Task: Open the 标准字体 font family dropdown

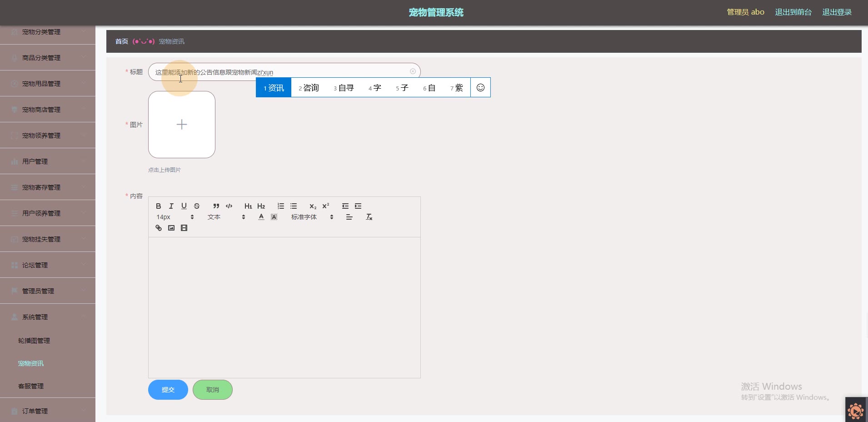Action: coord(312,217)
